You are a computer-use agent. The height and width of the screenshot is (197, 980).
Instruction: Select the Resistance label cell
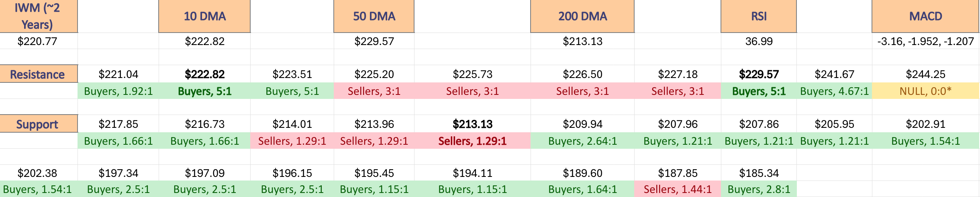click(39, 74)
